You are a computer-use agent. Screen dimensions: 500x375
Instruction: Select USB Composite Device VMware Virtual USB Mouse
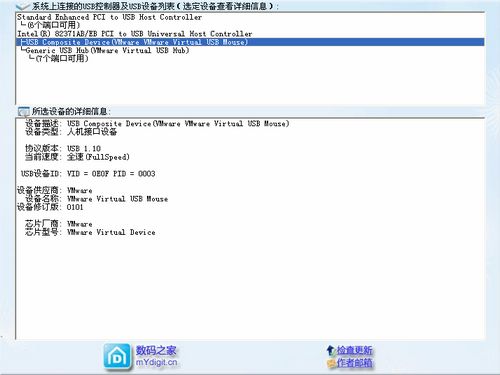coord(250,42)
